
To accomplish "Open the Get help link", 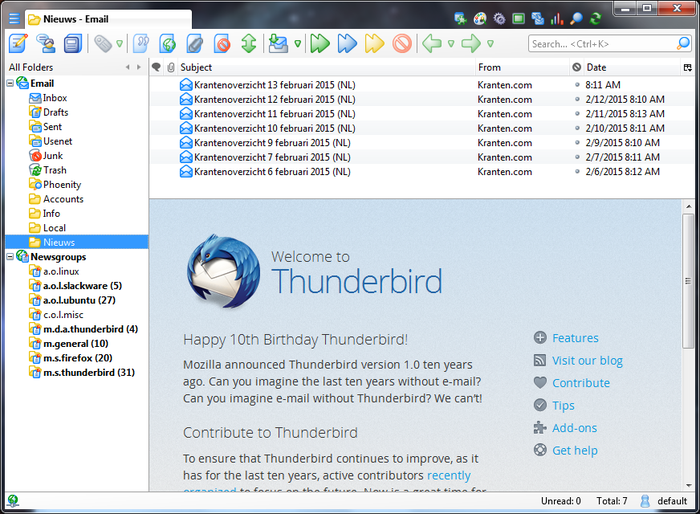I will 575,451.
